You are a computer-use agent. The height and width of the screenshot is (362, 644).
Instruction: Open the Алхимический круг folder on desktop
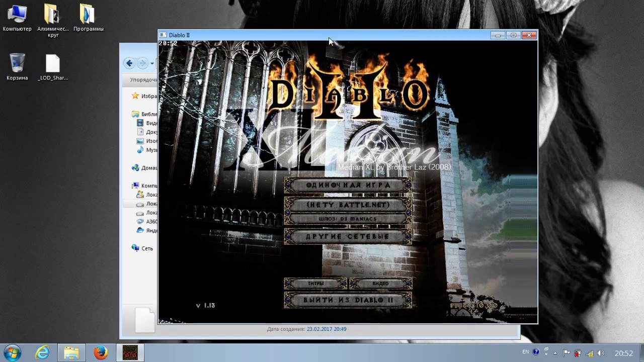coord(53,21)
